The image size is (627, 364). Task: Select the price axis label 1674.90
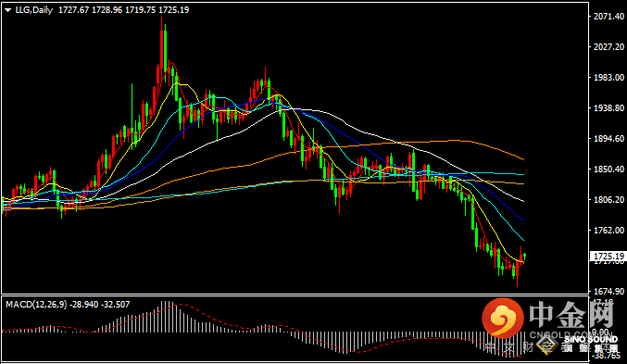[608, 291]
